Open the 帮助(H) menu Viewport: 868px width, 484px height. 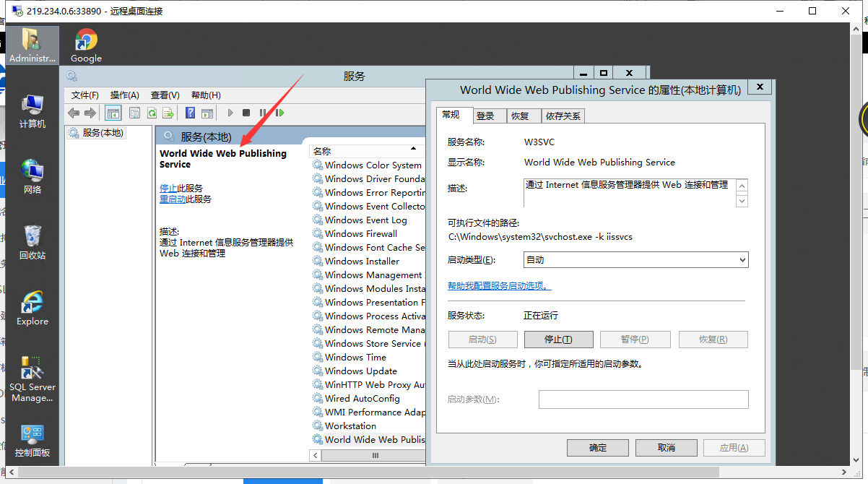tap(206, 95)
